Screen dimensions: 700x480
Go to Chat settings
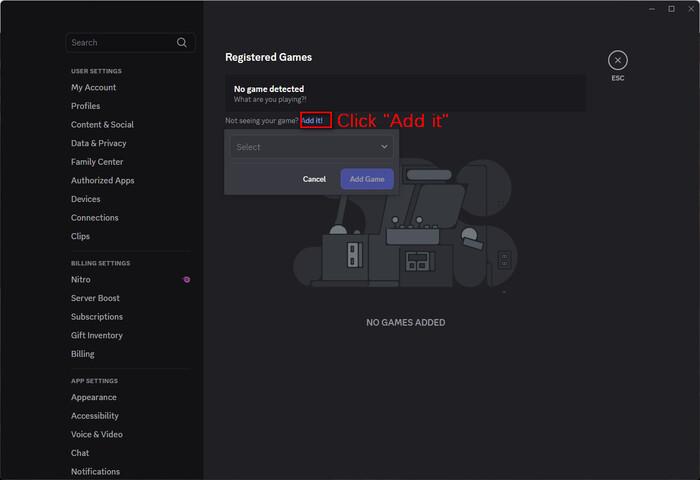click(x=80, y=453)
